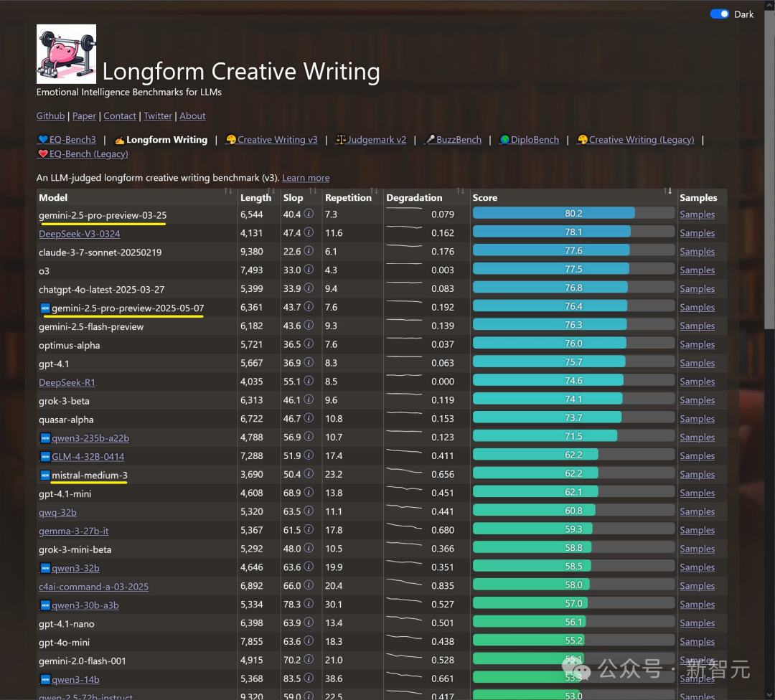775x700 pixels.
Task: Click the new badge icon before GLM-4-32B-0414
Action: pyautogui.click(x=45, y=456)
